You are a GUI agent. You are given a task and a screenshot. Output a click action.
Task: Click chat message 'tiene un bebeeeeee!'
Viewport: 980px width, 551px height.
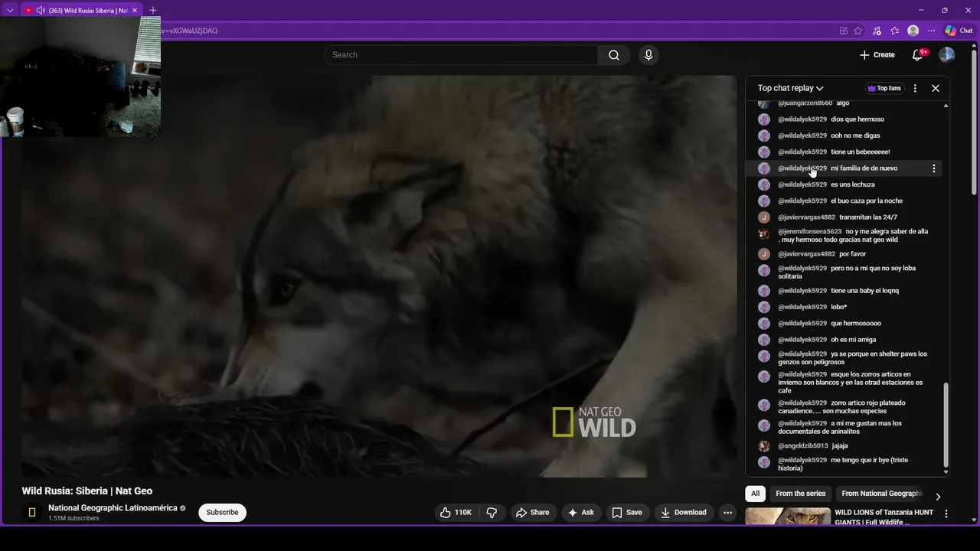(860, 152)
